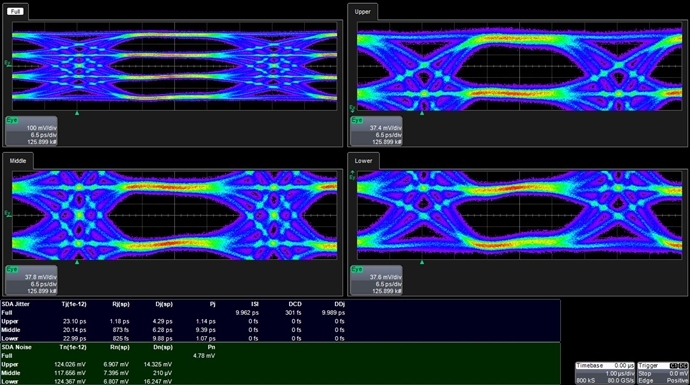The width and height of the screenshot is (690, 385).
Task: Click the 80.0 GS/s sample rate in Timebase
Action: (620, 381)
